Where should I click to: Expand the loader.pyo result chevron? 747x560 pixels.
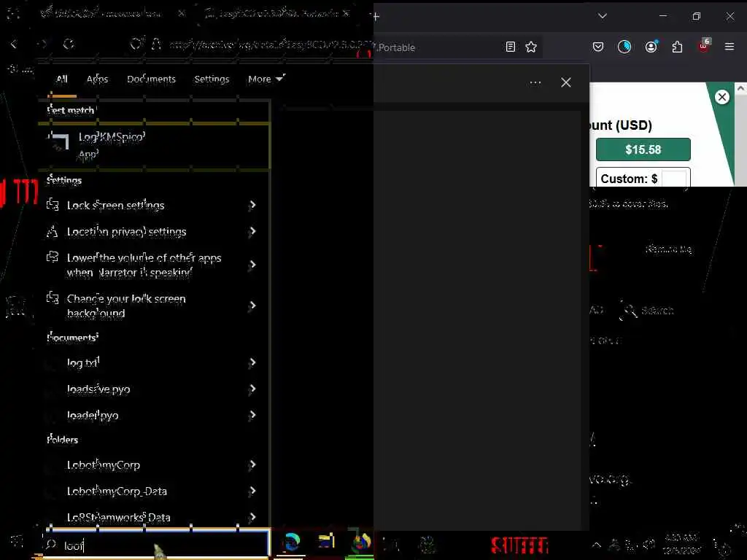pyautogui.click(x=252, y=415)
